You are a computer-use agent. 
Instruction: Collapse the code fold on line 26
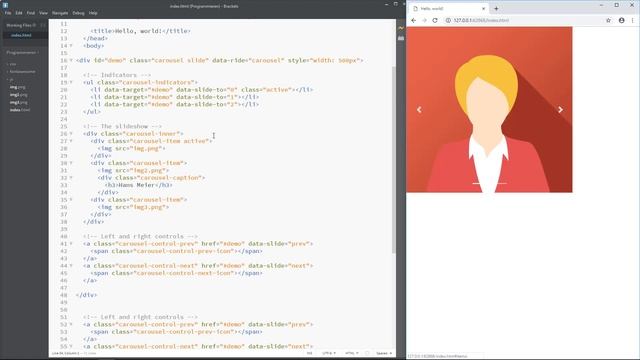71,134
